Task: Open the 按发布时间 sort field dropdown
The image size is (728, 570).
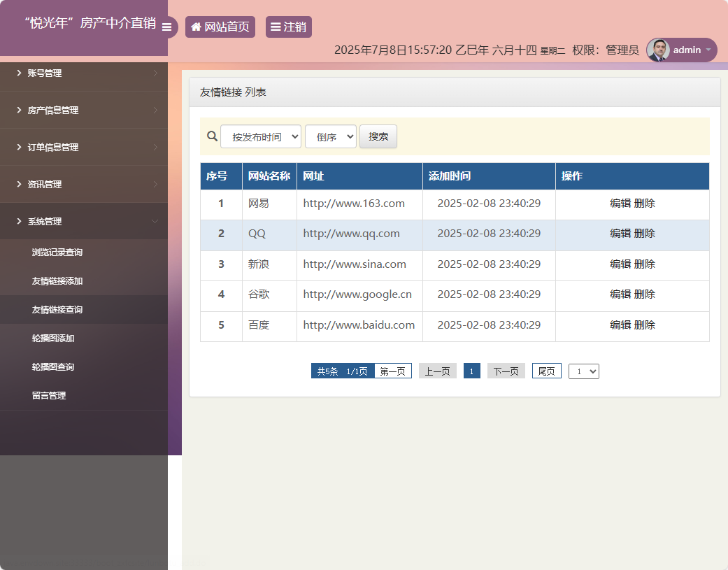Action: click(260, 136)
